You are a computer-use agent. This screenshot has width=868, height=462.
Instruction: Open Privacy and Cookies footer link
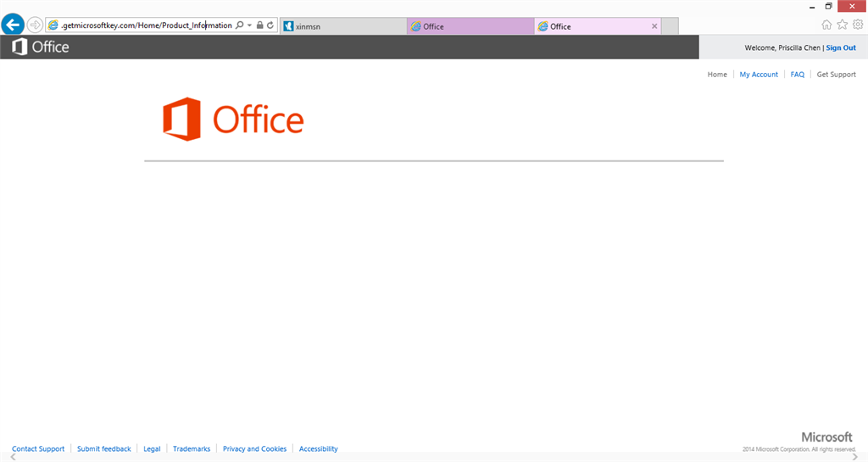[x=254, y=448]
